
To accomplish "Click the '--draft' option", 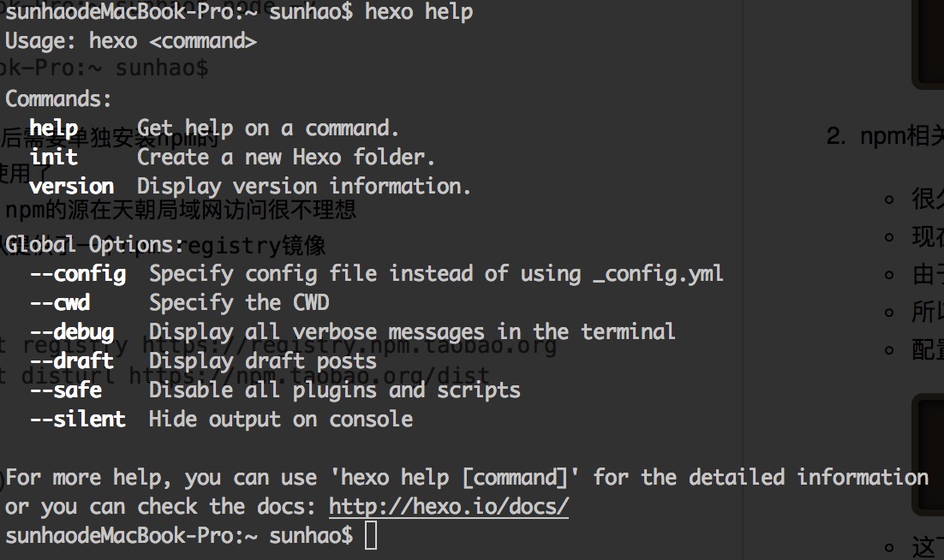I will (x=72, y=360).
